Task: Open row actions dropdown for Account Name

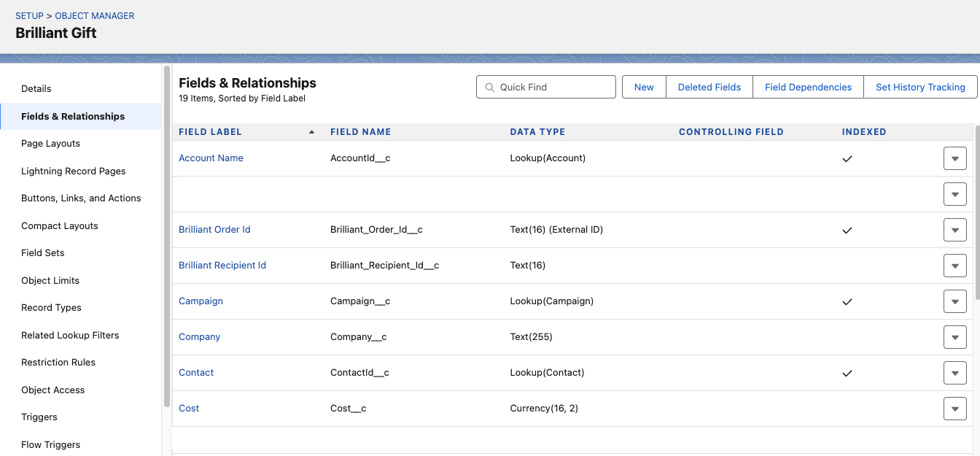Action: (954, 158)
